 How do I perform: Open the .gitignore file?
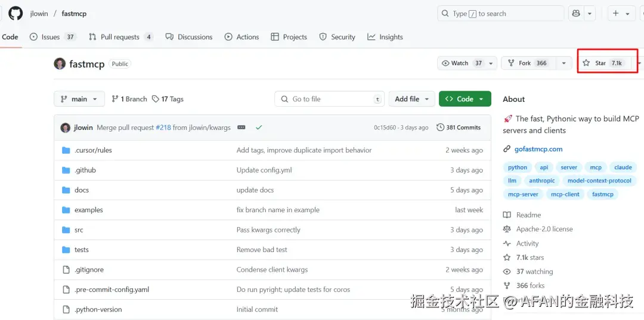pyautogui.click(x=89, y=269)
